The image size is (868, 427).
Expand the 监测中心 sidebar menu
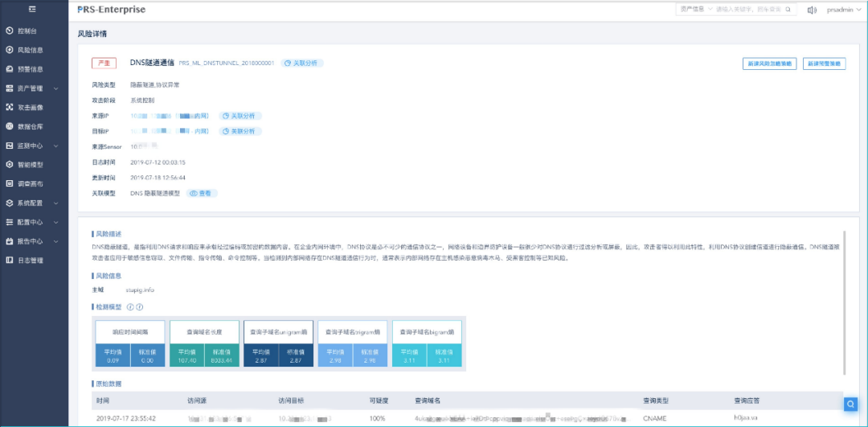pyautogui.click(x=32, y=146)
